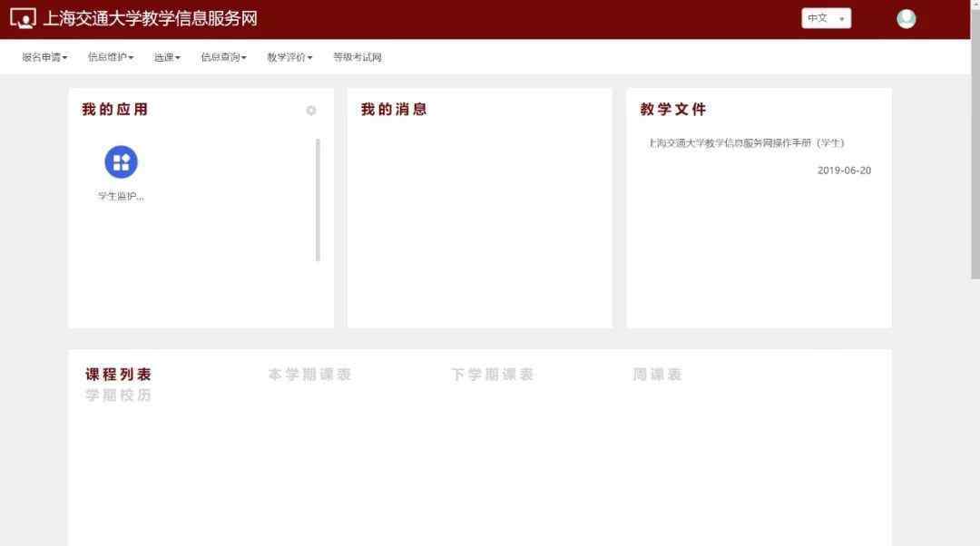Open the 学生监护 app icon
Image resolution: width=980 pixels, height=546 pixels.
coord(121,162)
